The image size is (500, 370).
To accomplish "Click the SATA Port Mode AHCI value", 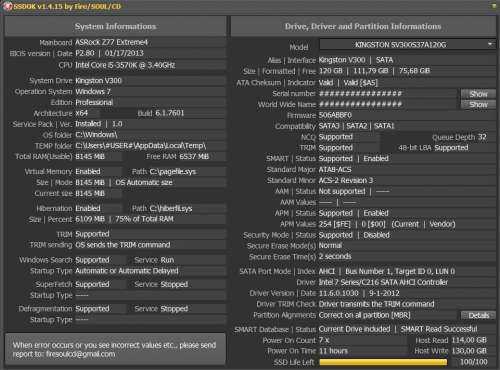I will click(x=327, y=271).
